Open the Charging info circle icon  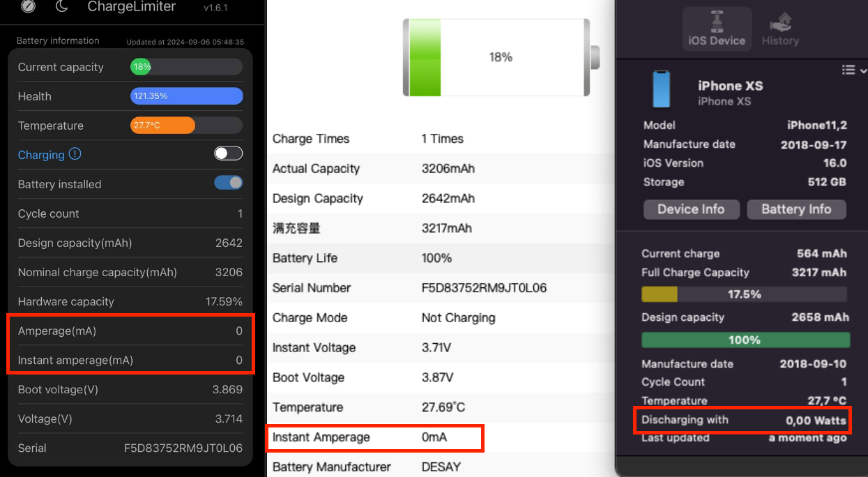(75, 154)
